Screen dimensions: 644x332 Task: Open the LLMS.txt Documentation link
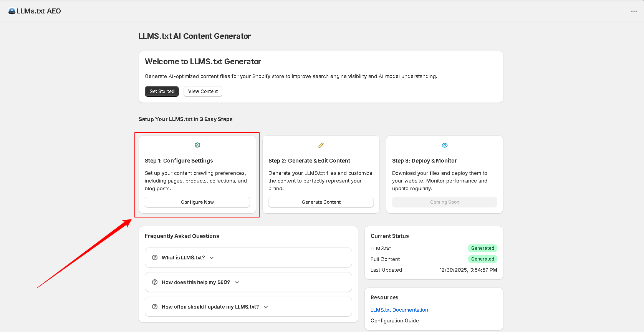(399, 310)
